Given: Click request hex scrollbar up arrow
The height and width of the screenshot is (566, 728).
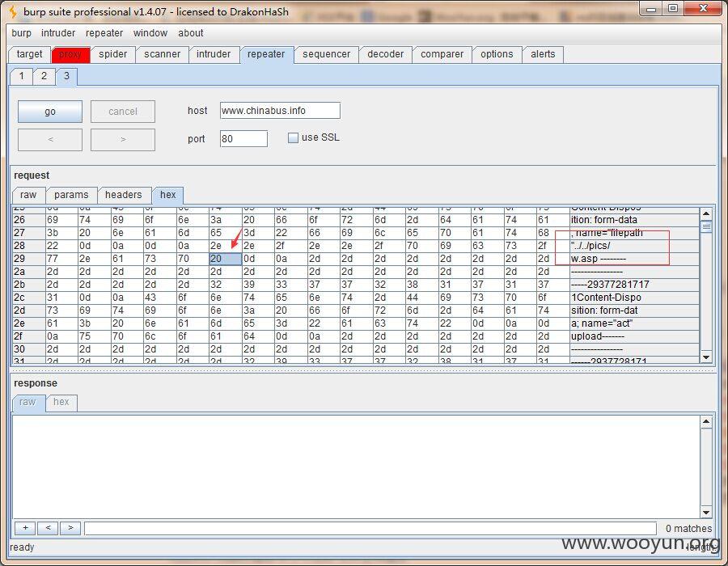Looking at the screenshot, I should click(706, 213).
